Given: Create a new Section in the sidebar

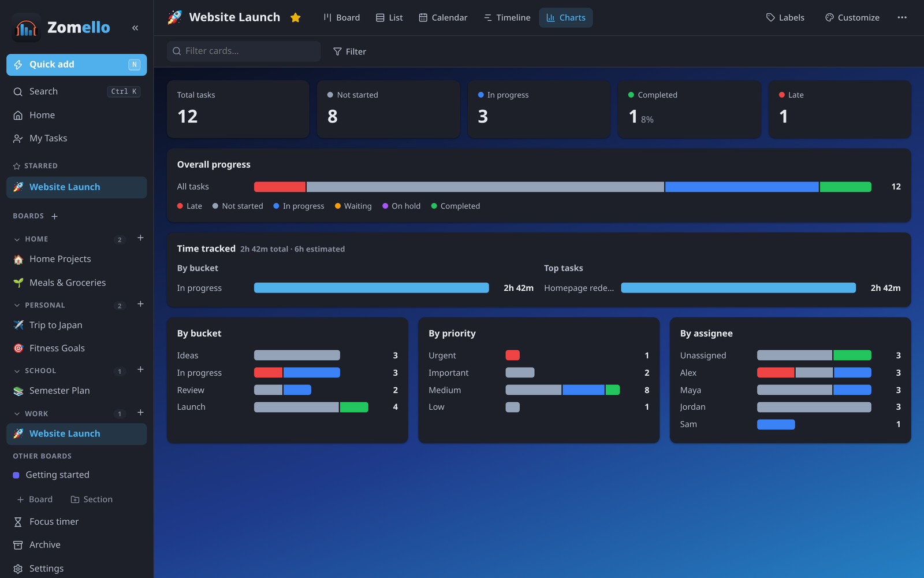Looking at the screenshot, I should tap(92, 499).
